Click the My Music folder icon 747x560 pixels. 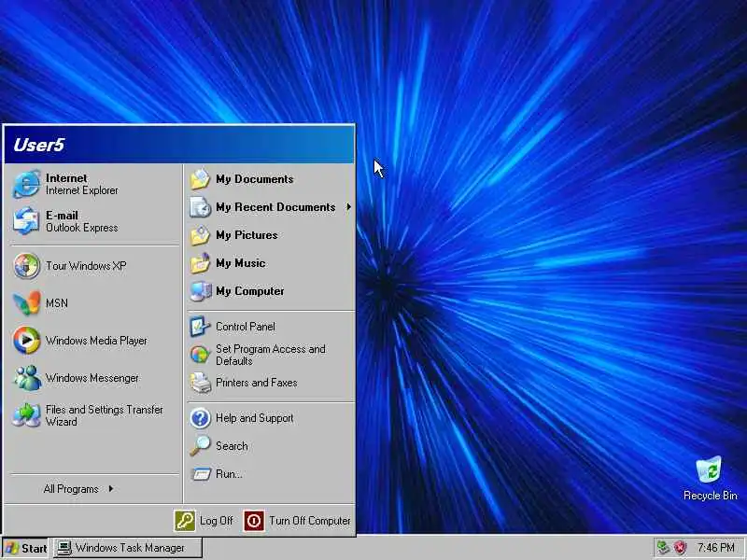(200, 263)
